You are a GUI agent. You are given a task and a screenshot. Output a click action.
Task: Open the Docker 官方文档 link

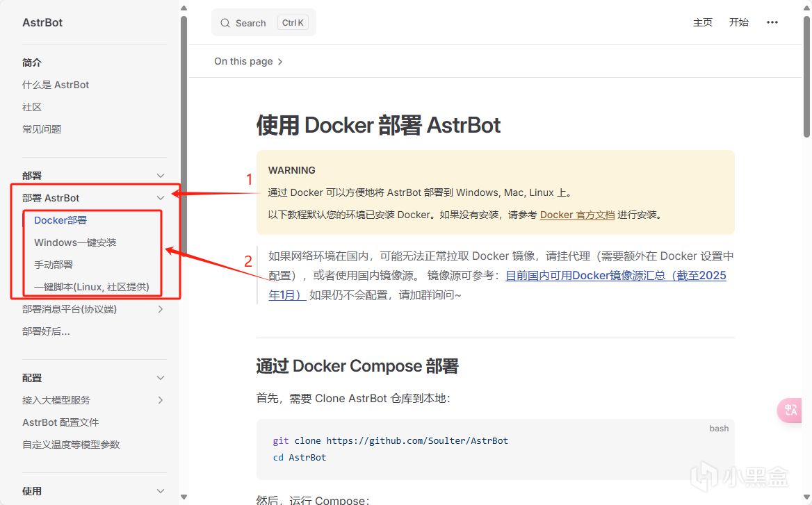(577, 215)
